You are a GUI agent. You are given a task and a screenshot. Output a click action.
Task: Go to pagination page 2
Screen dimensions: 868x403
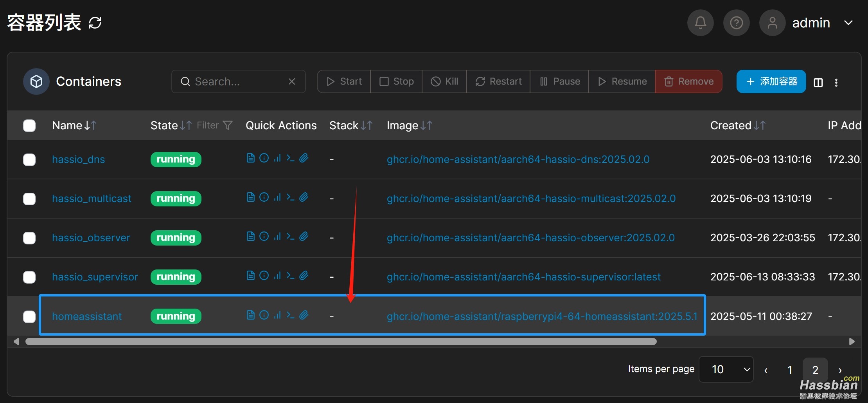(815, 370)
